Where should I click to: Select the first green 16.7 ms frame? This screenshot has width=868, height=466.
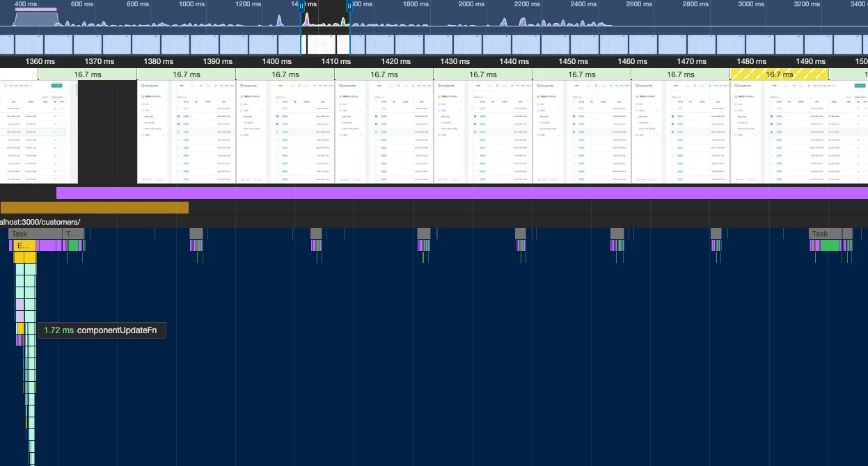tap(88, 74)
